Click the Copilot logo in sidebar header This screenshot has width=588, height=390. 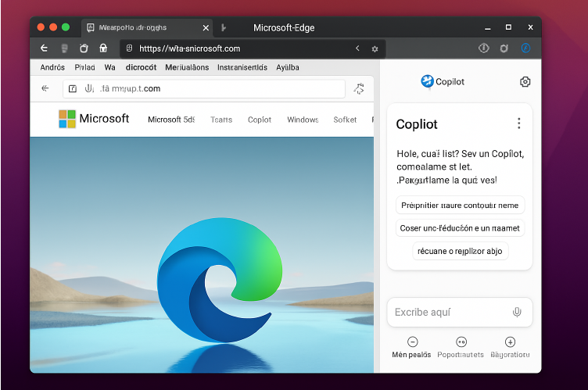(427, 81)
